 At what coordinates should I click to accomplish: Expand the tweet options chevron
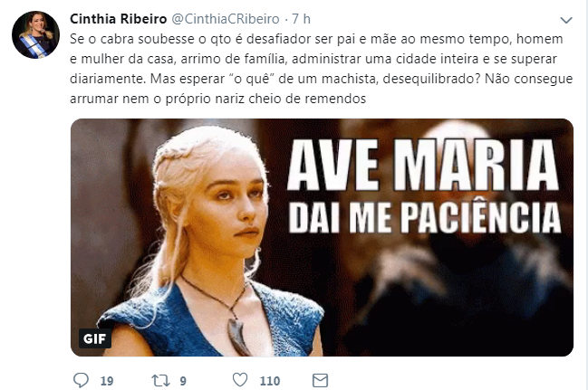566,20
